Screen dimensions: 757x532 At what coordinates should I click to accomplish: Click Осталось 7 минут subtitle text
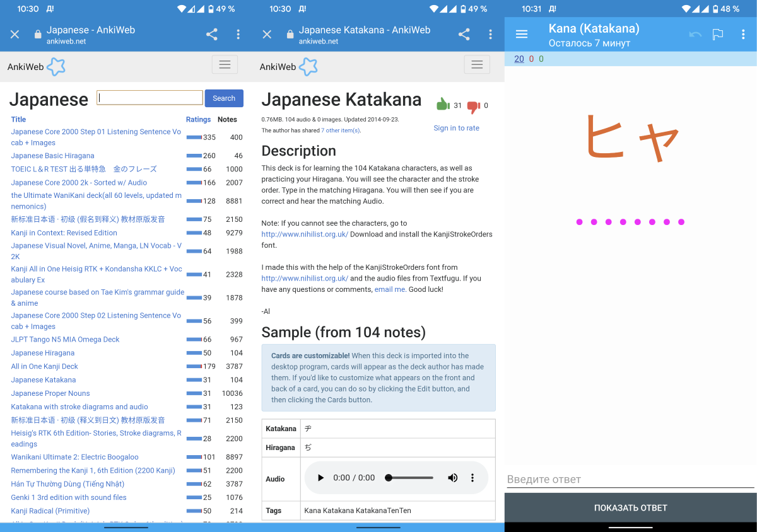tap(589, 43)
